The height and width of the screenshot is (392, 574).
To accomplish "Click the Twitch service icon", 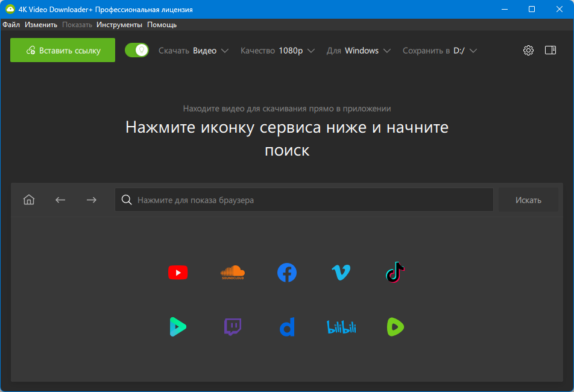I will (233, 327).
